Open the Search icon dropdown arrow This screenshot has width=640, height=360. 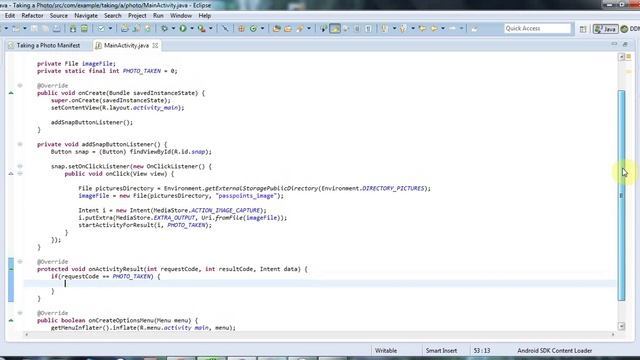pyautogui.click(x=309, y=29)
